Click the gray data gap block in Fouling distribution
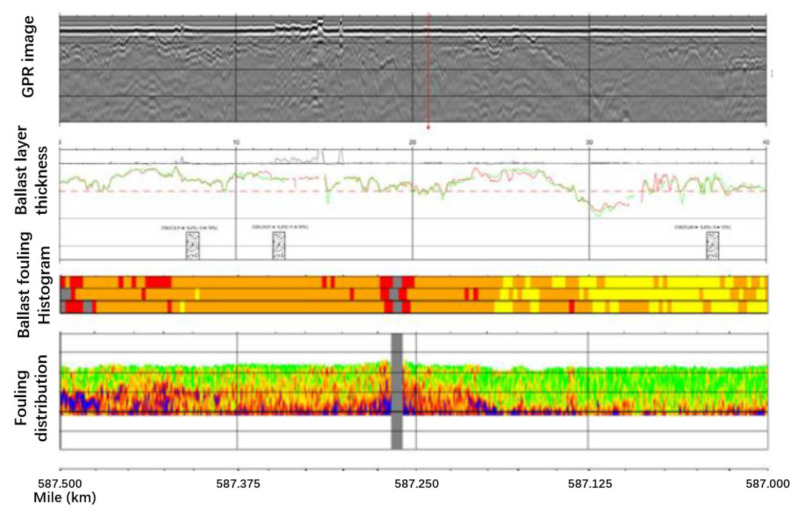 pyautogui.click(x=396, y=388)
